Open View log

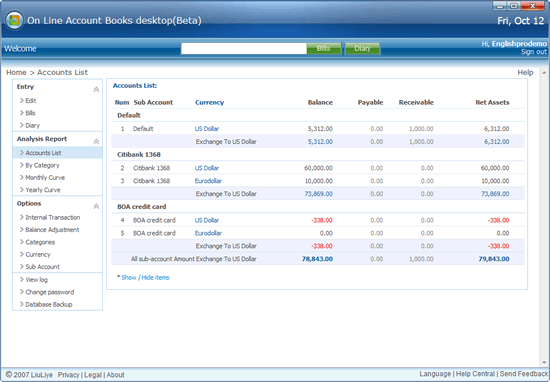(x=36, y=280)
